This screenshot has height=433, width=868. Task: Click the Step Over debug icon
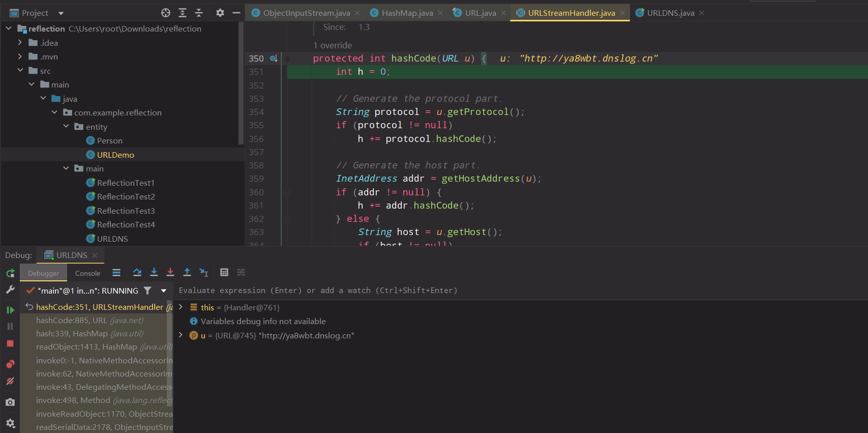click(x=137, y=273)
